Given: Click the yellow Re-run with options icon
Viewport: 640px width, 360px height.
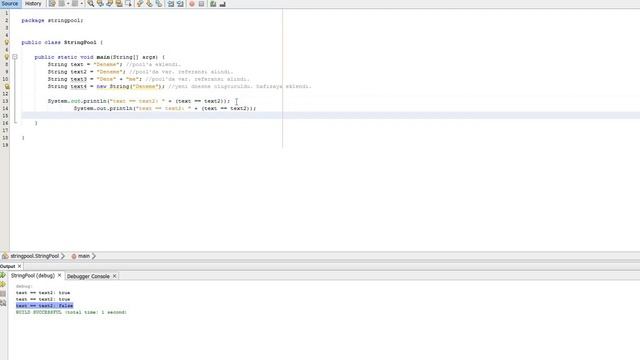Looking at the screenshot, I should click(x=3, y=284).
